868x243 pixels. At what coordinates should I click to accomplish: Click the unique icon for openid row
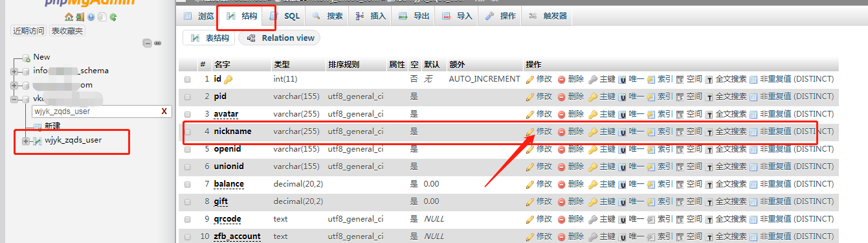622,149
